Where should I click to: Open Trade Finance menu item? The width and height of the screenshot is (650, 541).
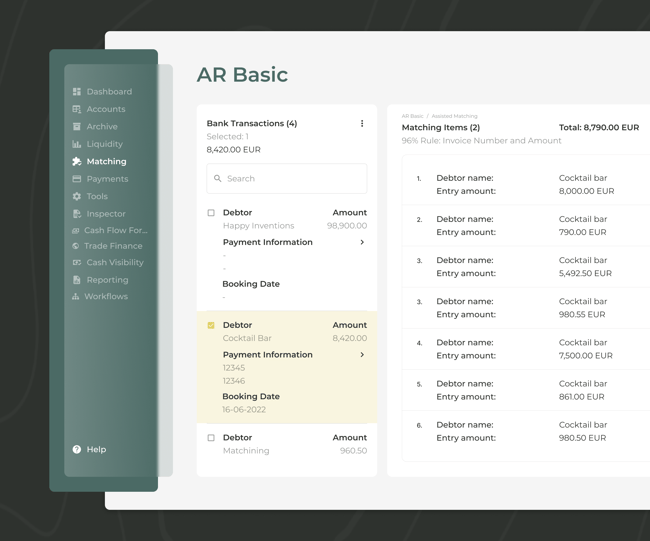pyautogui.click(x=113, y=246)
